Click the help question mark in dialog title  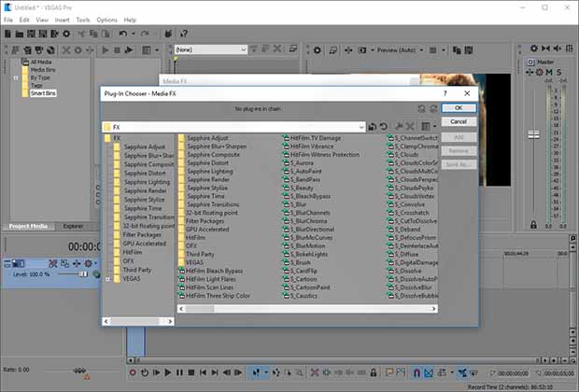[x=445, y=93]
